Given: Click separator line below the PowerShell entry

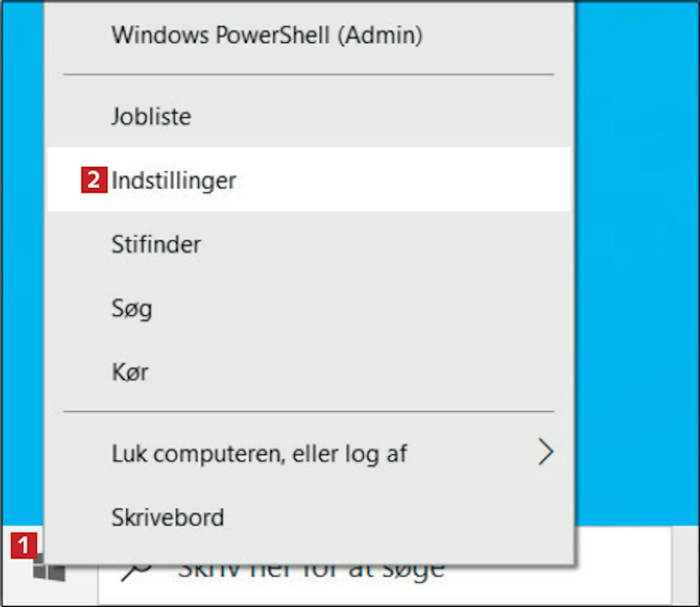Looking at the screenshot, I should click(308, 74).
